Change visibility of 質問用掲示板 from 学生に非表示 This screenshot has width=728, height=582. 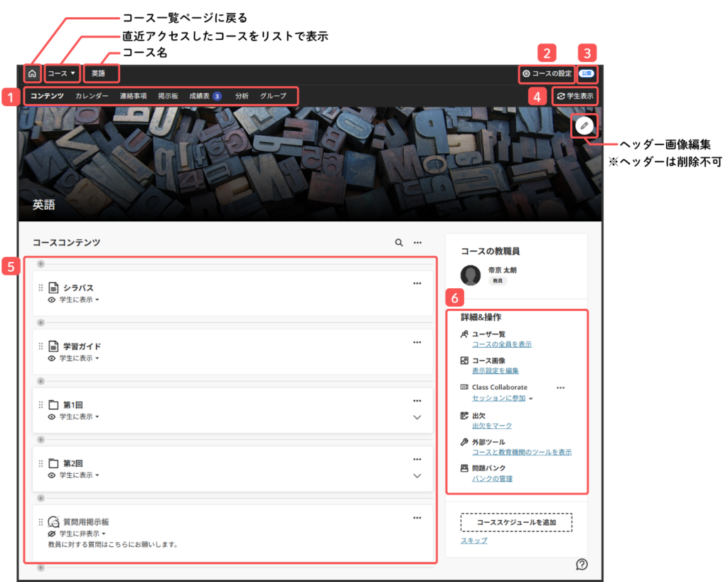click(x=80, y=534)
